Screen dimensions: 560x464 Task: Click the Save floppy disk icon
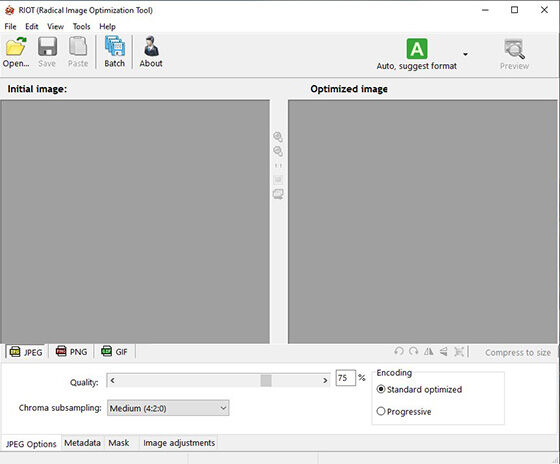tap(48, 46)
